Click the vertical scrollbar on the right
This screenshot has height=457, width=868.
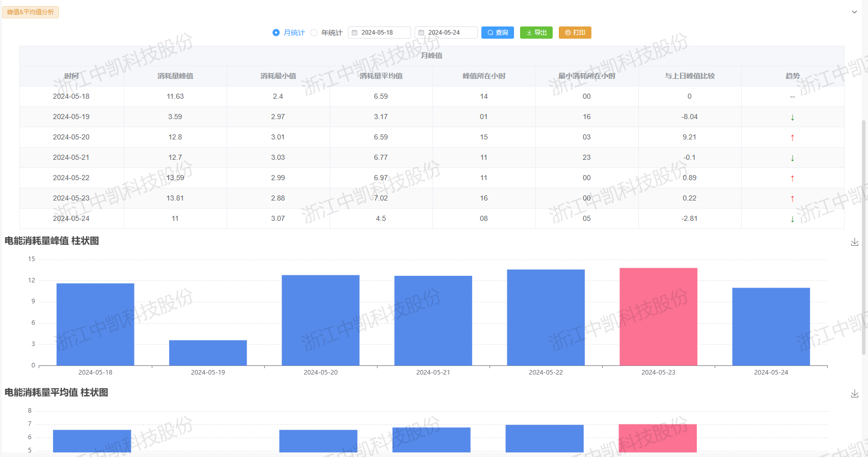tap(863, 234)
